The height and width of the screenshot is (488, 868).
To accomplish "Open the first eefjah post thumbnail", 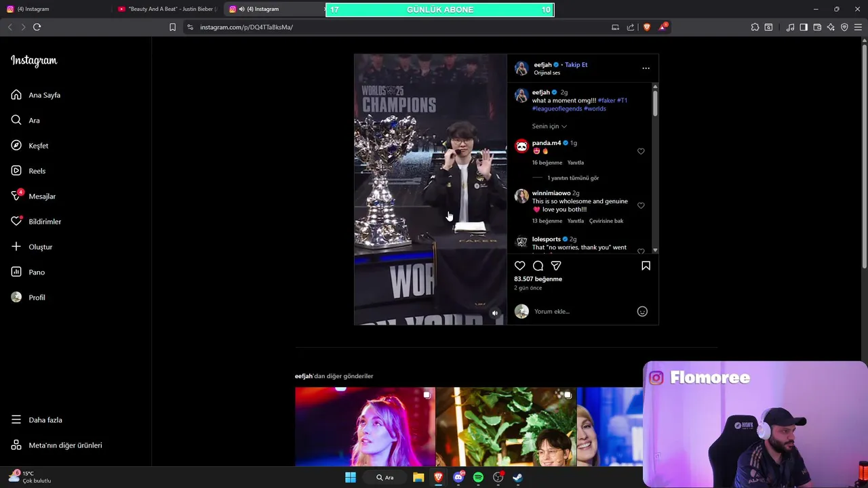I will 365,426.
